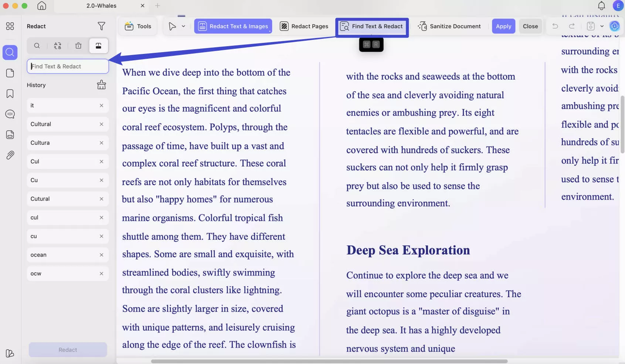Open the Tools menu
The width and height of the screenshot is (625, 364).
pyautogui.click(x=137, y=26)
